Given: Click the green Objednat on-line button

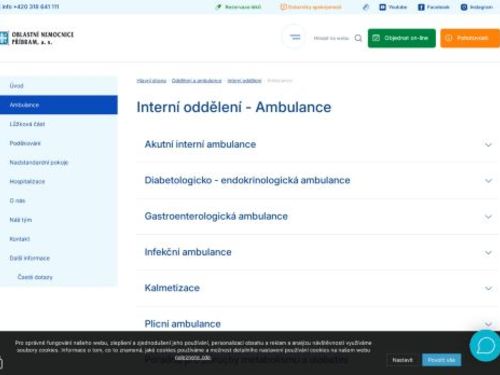Looking at the screenshot, I should [402, 38].
